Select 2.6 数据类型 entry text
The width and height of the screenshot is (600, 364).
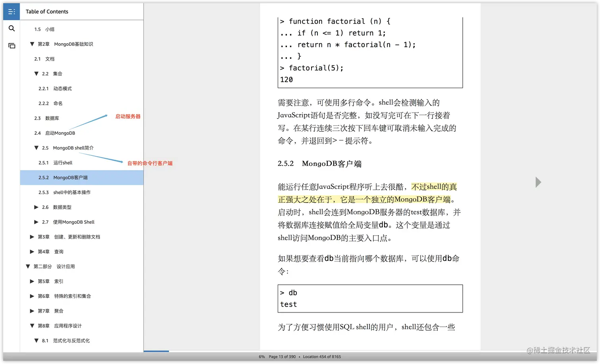57,207
